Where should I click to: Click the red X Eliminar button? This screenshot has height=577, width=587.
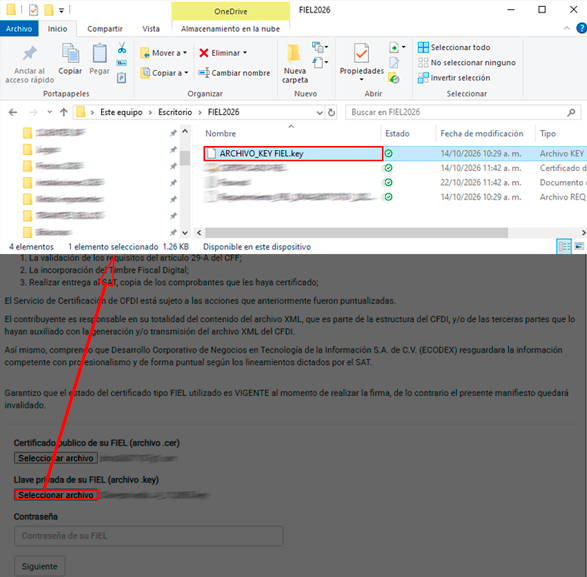pyautogui.click(x=219, y=53)
